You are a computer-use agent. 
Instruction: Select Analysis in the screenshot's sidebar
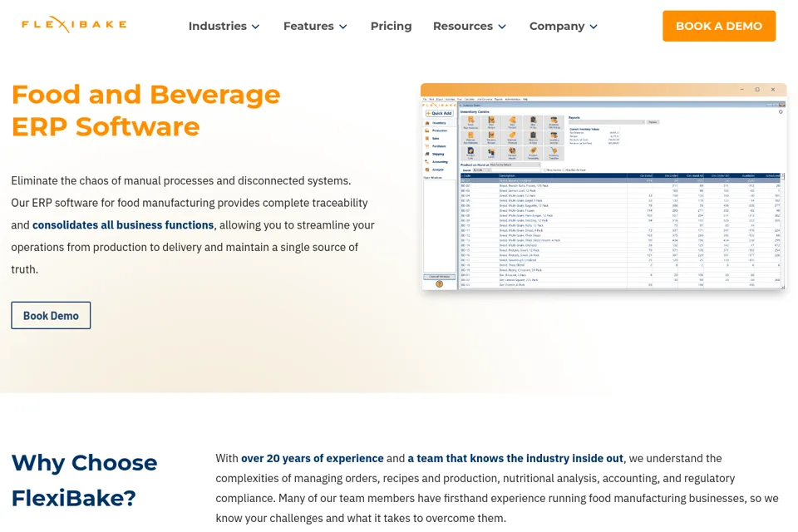click(435, 170)
